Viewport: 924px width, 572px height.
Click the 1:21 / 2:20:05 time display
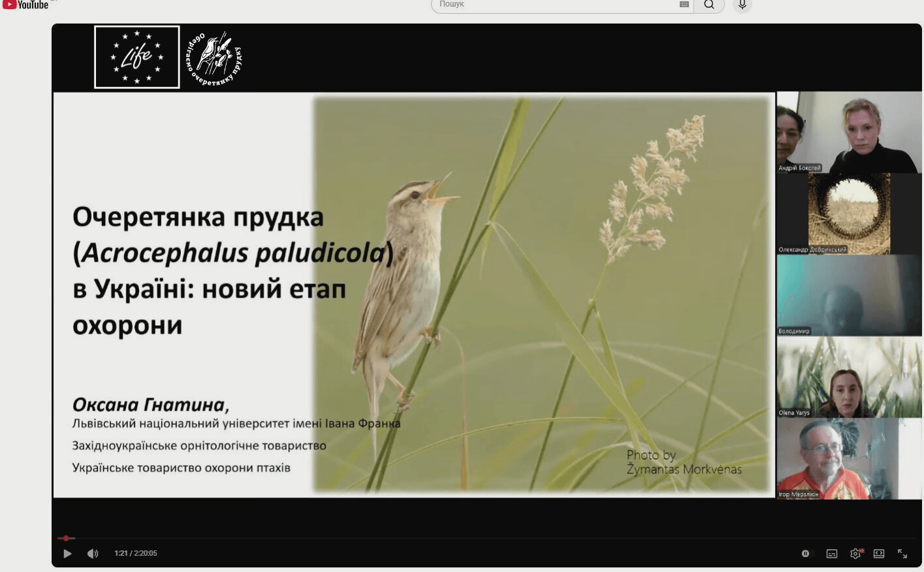pos(136,554)
